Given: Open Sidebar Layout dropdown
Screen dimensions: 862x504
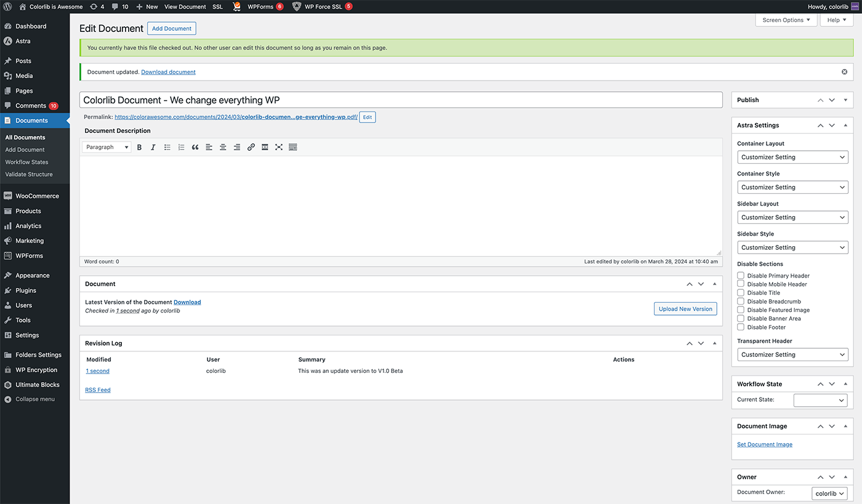Looking at the screenshot, I should click(792, 217).
